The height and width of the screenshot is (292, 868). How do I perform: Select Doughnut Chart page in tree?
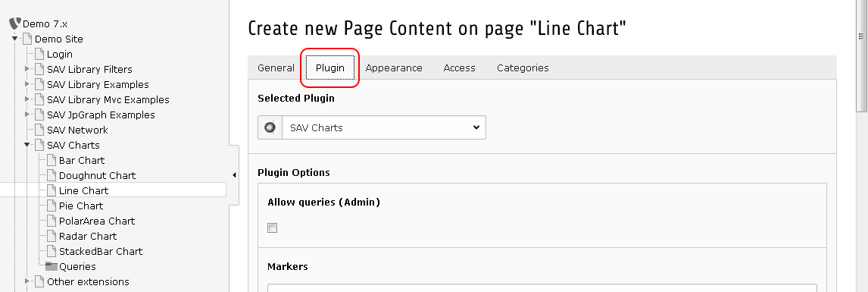(x=98, y=175)
